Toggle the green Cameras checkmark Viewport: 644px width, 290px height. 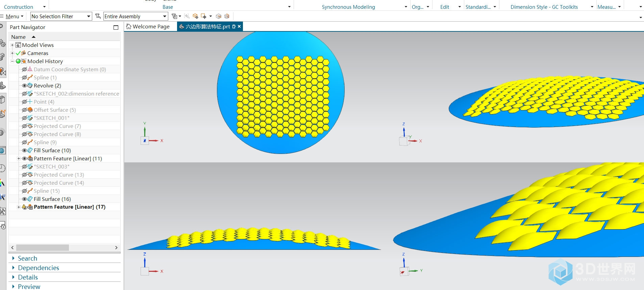[18, 53]
